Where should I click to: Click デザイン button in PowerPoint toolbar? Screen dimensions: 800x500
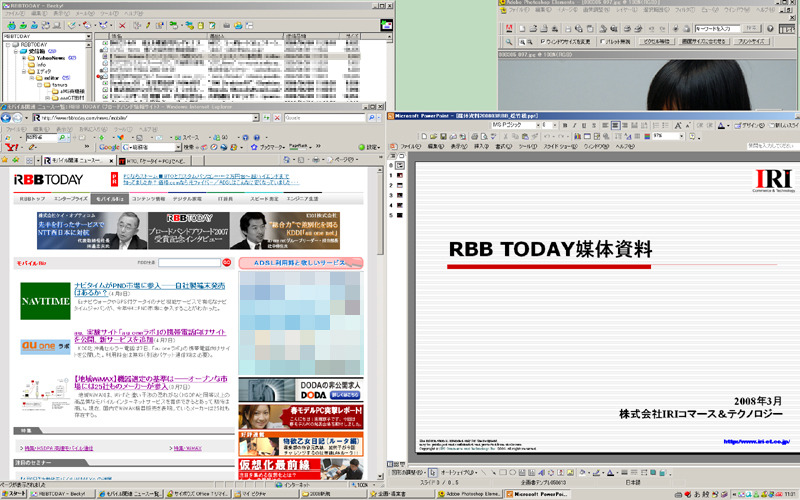(749, 125)
